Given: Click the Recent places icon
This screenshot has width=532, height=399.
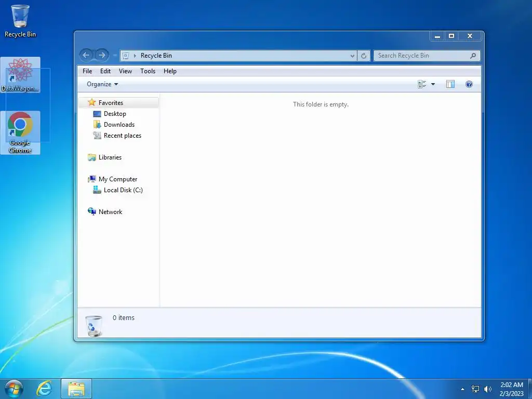Looking at the screenshot, I should (97, 136).
